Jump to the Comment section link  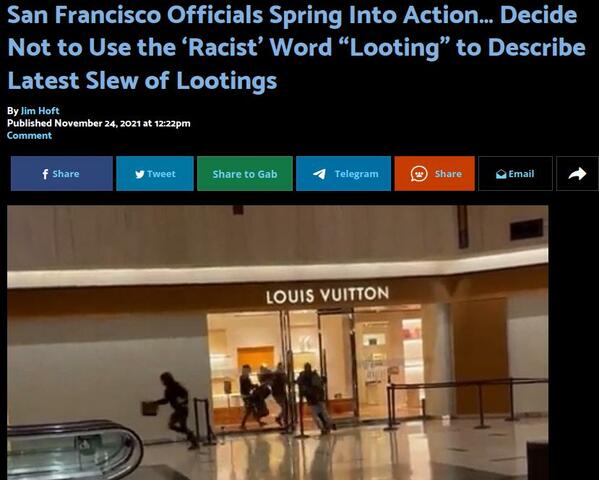point(29,135)
